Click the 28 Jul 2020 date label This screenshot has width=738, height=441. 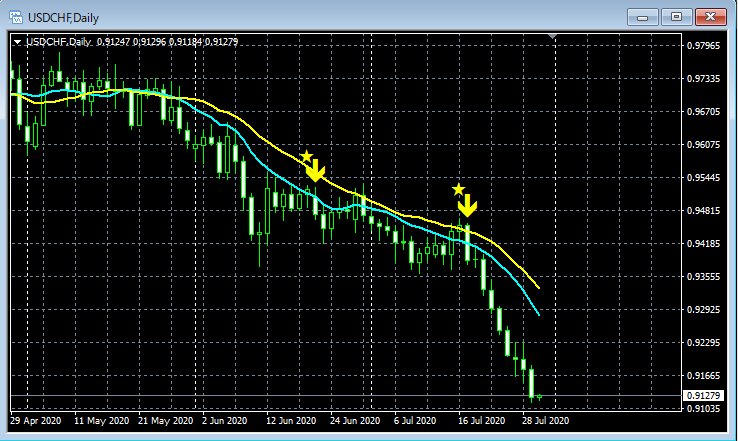point(545,420)
